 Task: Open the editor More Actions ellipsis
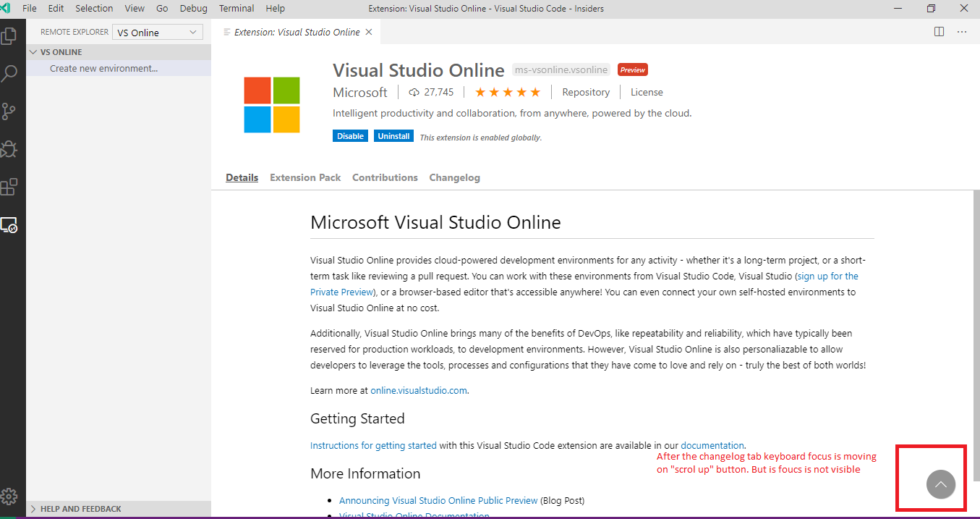[962, 32]
